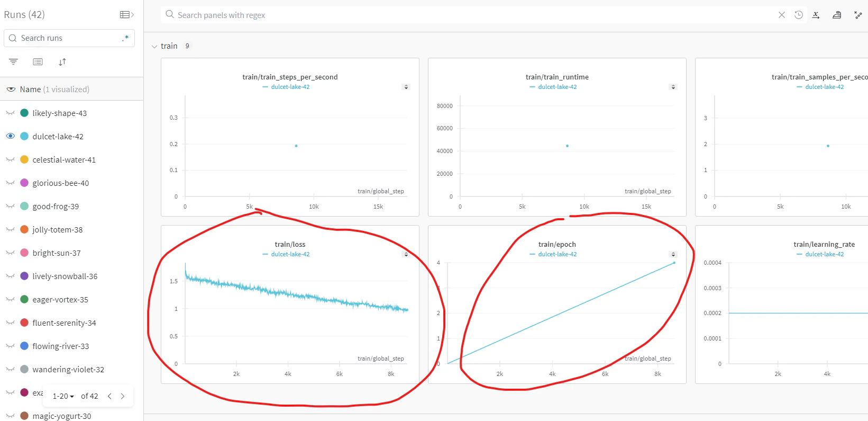Viewport: 868px width, 421px height.
Task: Show the likely-shape-43 run eye toggle
Action: 11,113
